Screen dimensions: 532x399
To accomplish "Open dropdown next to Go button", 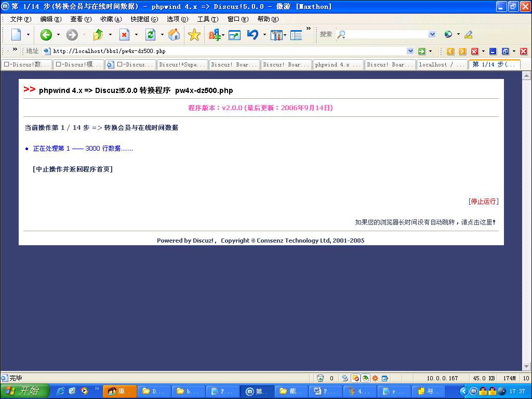I will tap(431, 51).
